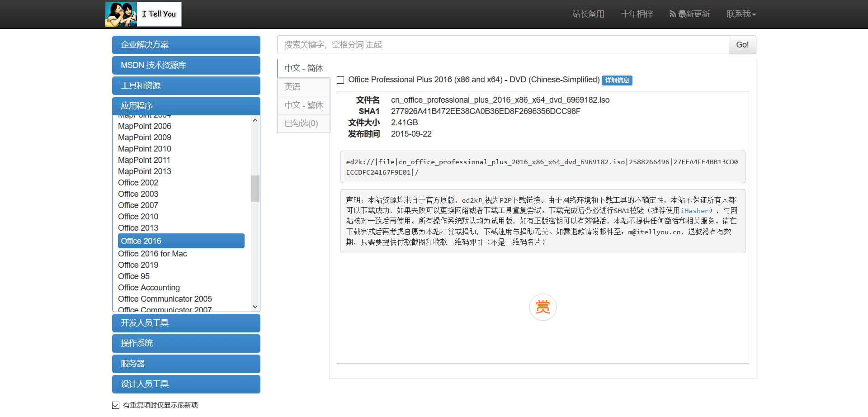Select Office 2013 in the list
Image resolution: width=868 pixels, height=417 pixels.
(x=138, y=228)
